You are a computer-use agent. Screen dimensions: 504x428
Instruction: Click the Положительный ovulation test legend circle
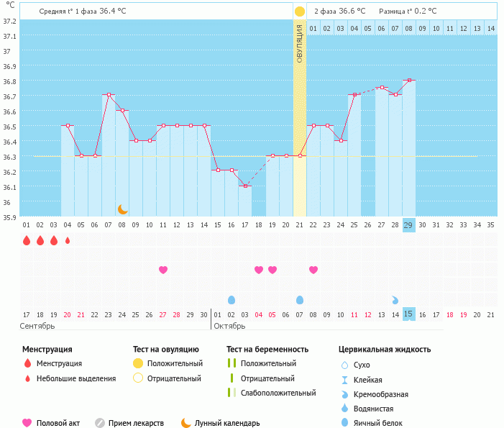(x=138, y=363)
